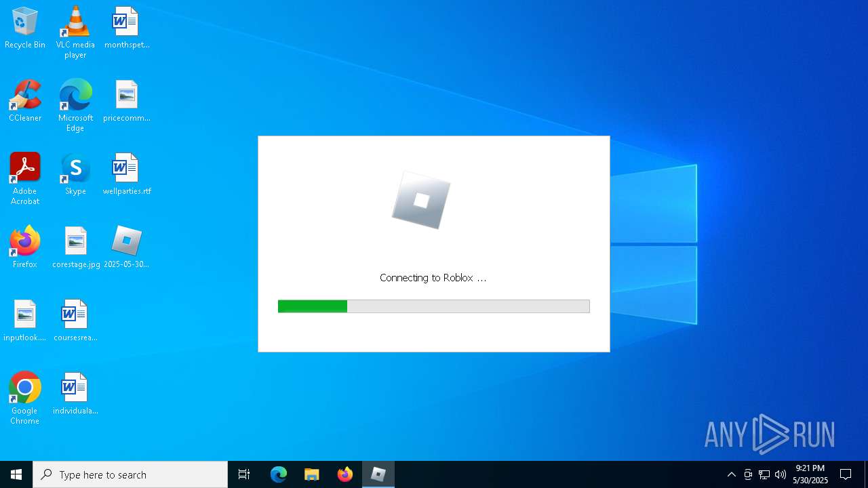Viewport: 868px width, 488px height.
Task: Open the Recycle Bin desktop icon
Action: pos(25,28)
